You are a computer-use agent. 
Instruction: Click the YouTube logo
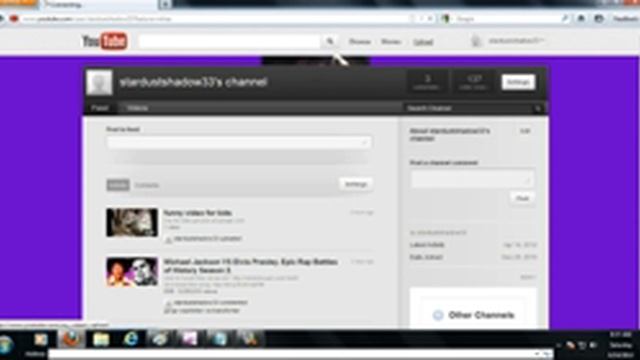(x=105, y=41)
